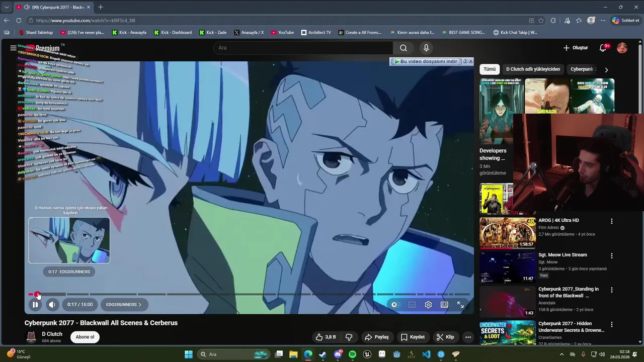Open the YouTube hamburger guide menu
Viewport: 644px width, 362px height.
pyautogui.click(x=13, y=48)
